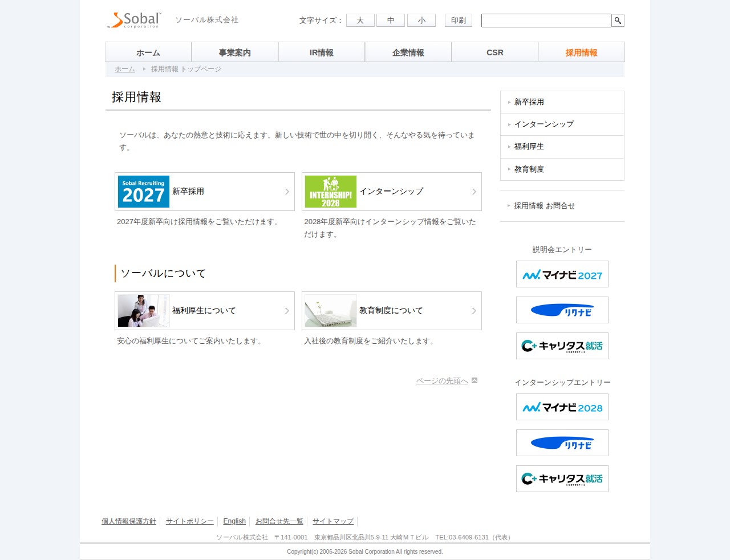Click chevron on 福利厚生について card

(x=287, y=311)
